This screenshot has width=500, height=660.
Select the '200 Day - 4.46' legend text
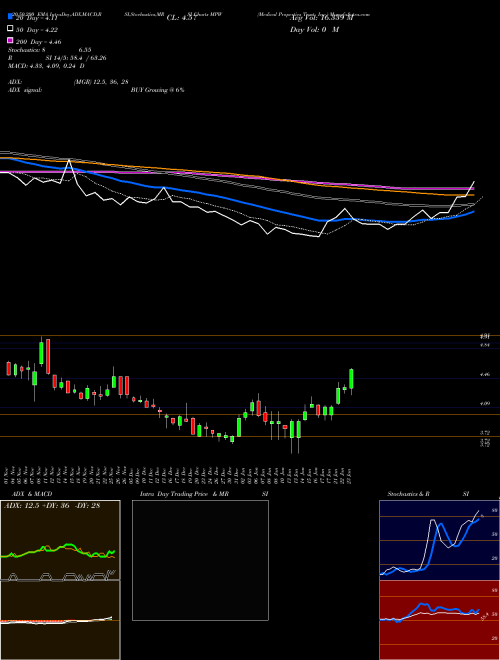point(38,42)
